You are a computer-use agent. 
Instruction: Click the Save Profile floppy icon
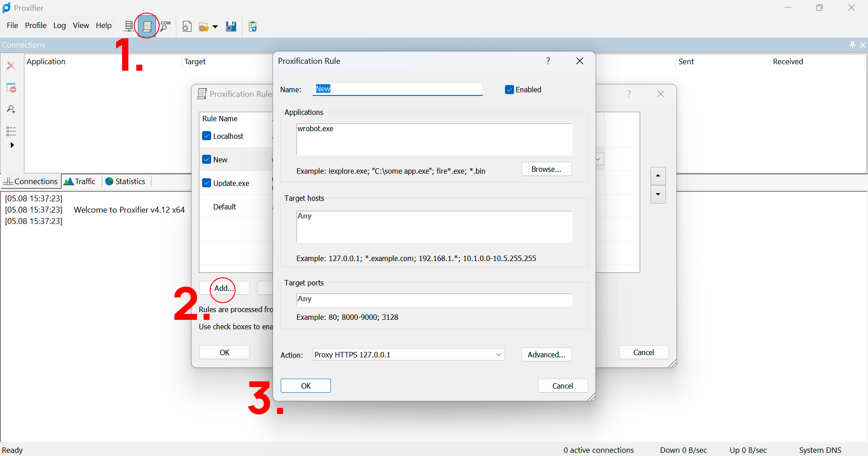click(231, 27)
